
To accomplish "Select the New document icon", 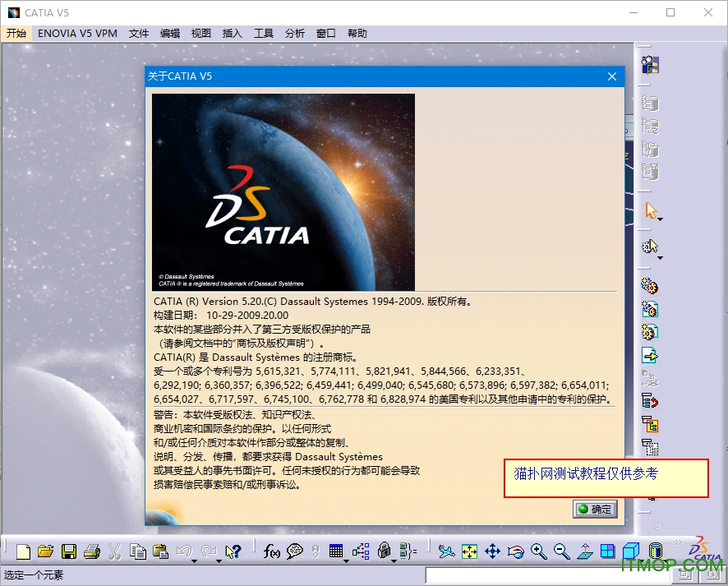I will [25, 551].
